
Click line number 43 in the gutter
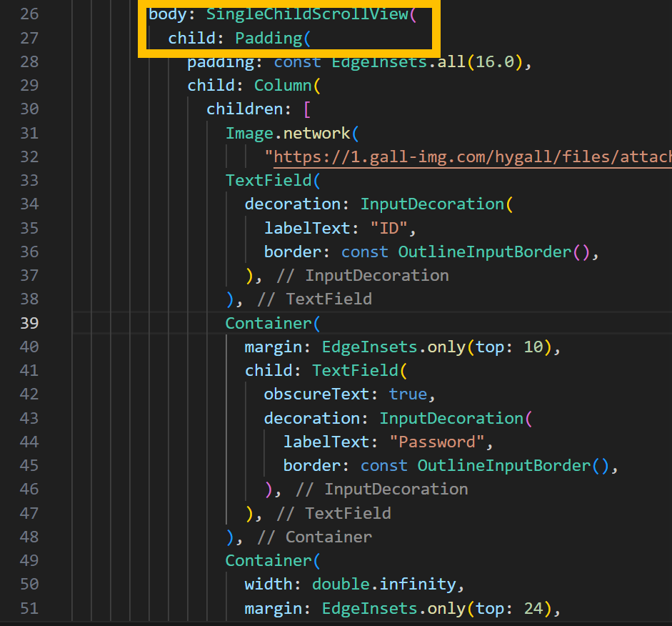click(x=29, y=418)
